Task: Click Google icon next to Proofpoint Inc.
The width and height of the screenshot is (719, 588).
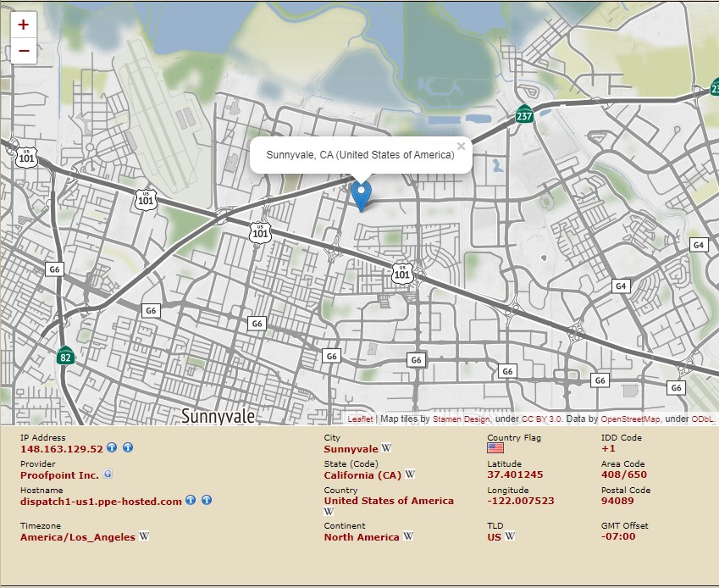Action: (x=108, y=474)
